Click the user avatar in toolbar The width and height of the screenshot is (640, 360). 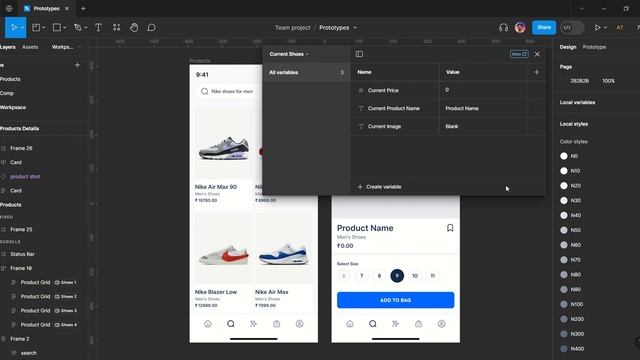(x=520, y=27)
